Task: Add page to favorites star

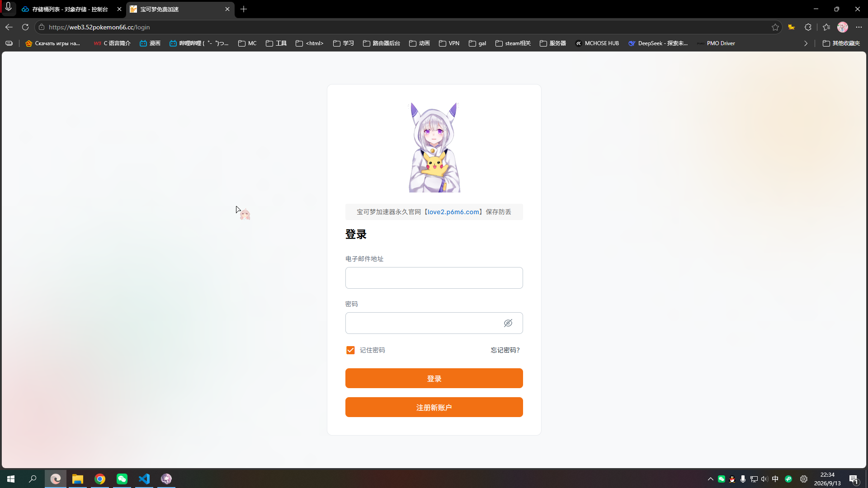Action: (x=775, y=27)
